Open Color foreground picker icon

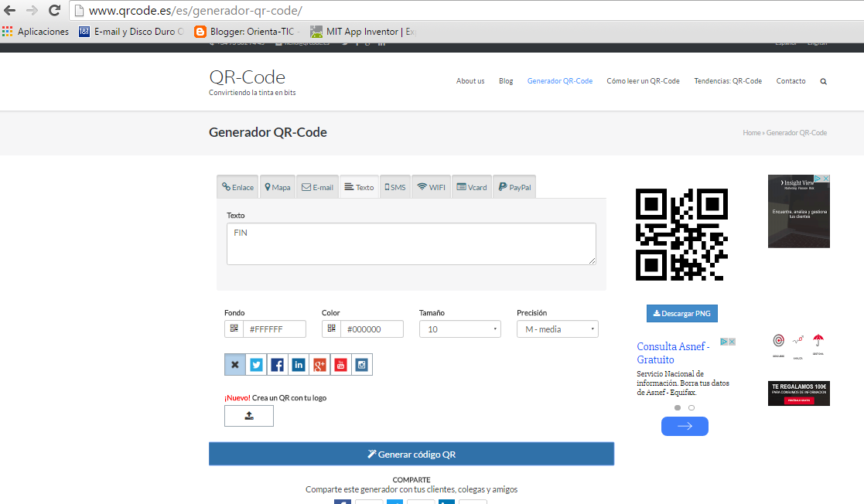332,329
